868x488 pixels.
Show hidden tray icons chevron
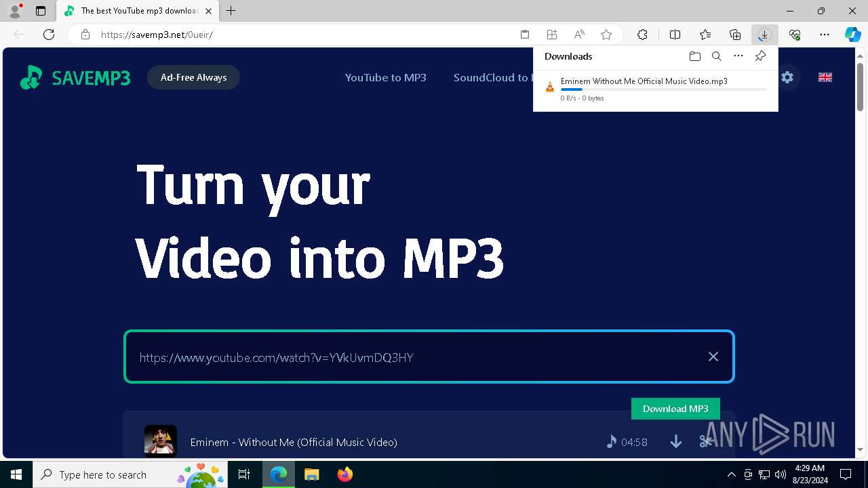click(x=731, y=474)
